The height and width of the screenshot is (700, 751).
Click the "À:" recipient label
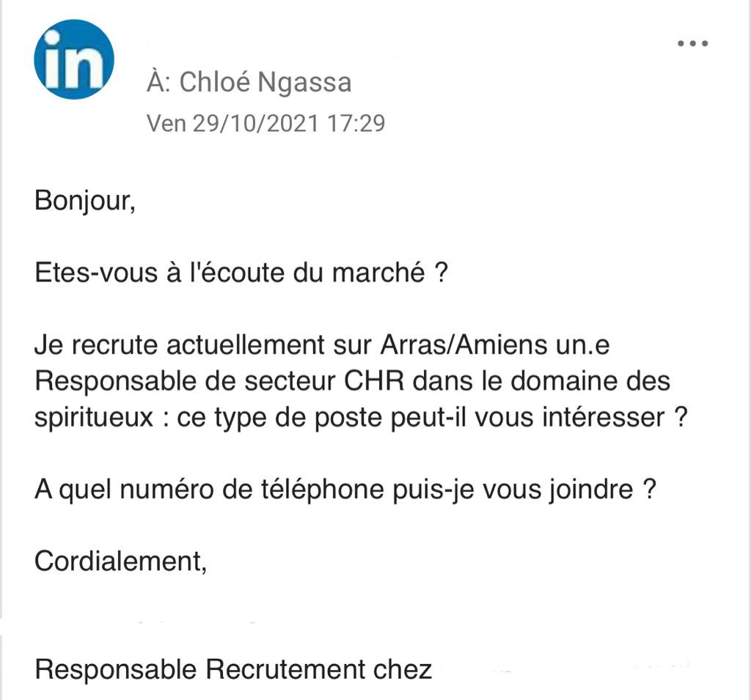[158, 83]
